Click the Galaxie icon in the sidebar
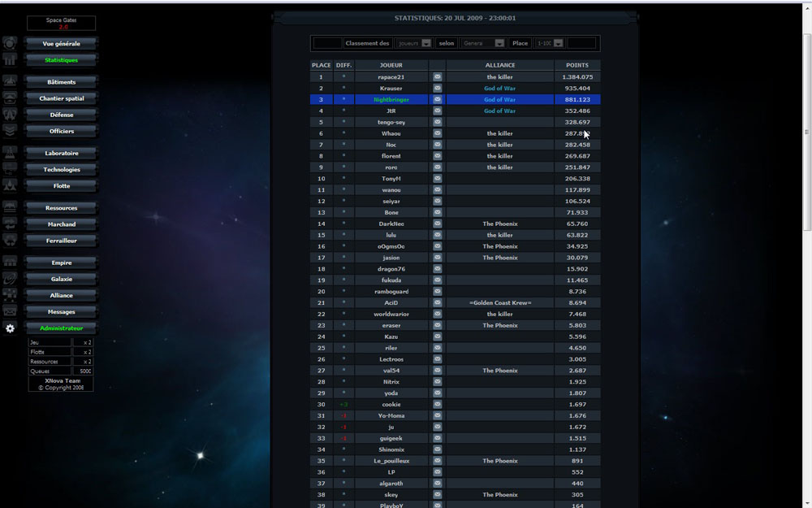Image resolution: width=812 pixels, height=508 pixels. [10, 279]
